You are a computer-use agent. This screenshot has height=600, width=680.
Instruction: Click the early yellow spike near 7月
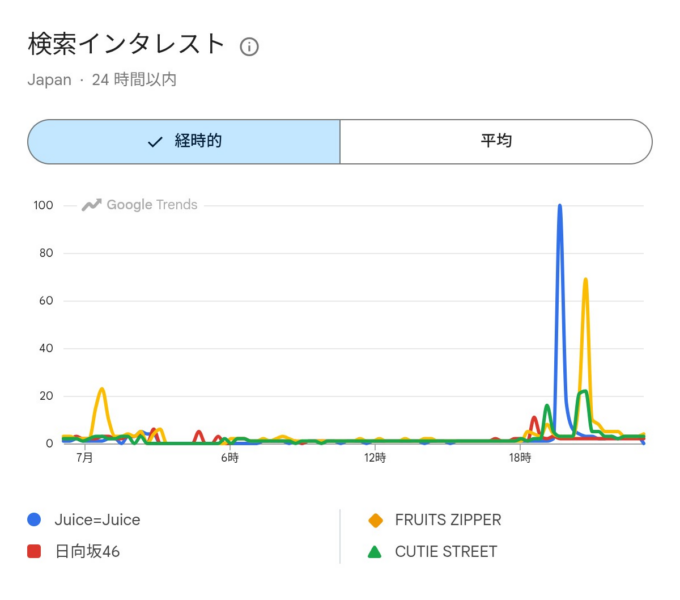tap(101, 390)
